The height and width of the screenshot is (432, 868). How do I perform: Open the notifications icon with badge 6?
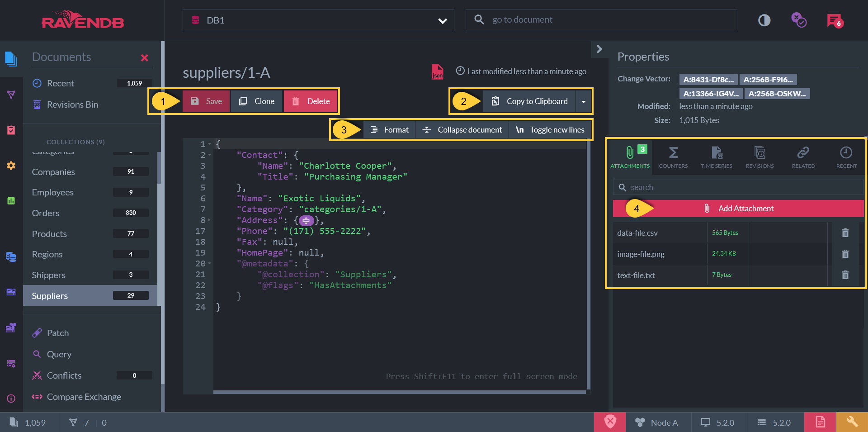click(835, 20)
